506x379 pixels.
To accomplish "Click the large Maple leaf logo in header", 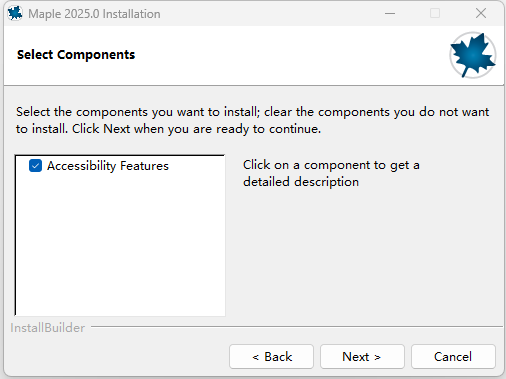I will (472, 55).
